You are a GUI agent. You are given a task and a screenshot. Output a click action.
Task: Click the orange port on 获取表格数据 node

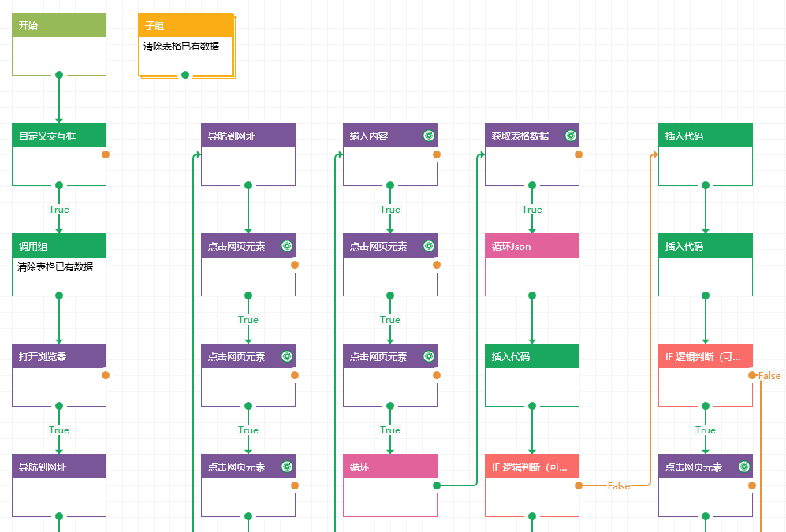pyautogui.click(x=579, y=154)
